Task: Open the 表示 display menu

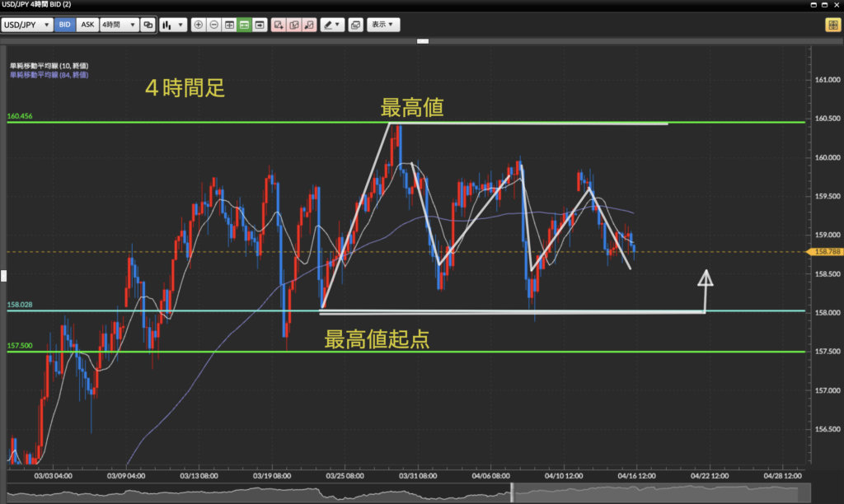Action: (x=383, y=25)
